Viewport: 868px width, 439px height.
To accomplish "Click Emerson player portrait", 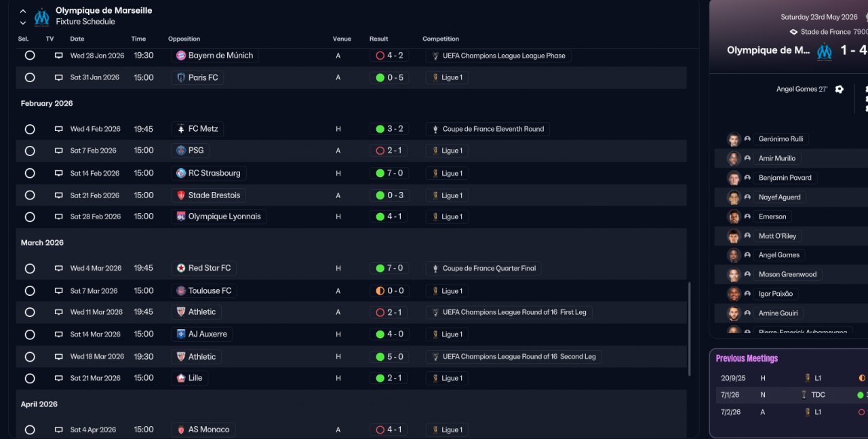I will (733, 217).
